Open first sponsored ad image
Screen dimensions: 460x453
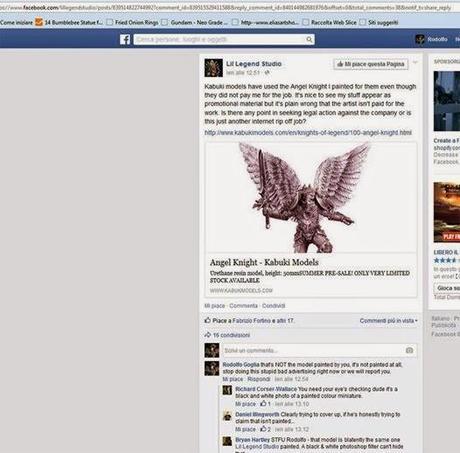coord(447,101)
